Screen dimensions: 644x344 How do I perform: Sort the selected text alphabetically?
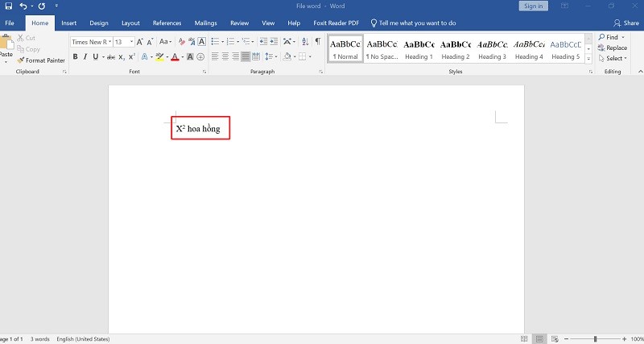[x=305, y=42]
